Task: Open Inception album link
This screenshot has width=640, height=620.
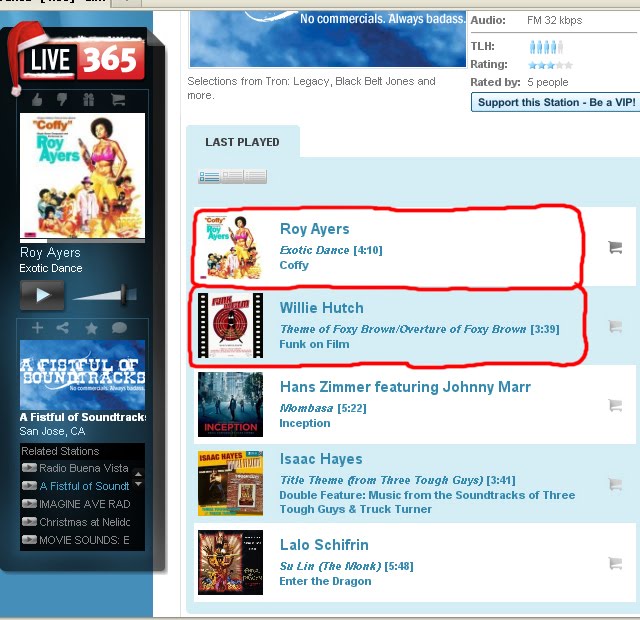Action: click(305, 423)
